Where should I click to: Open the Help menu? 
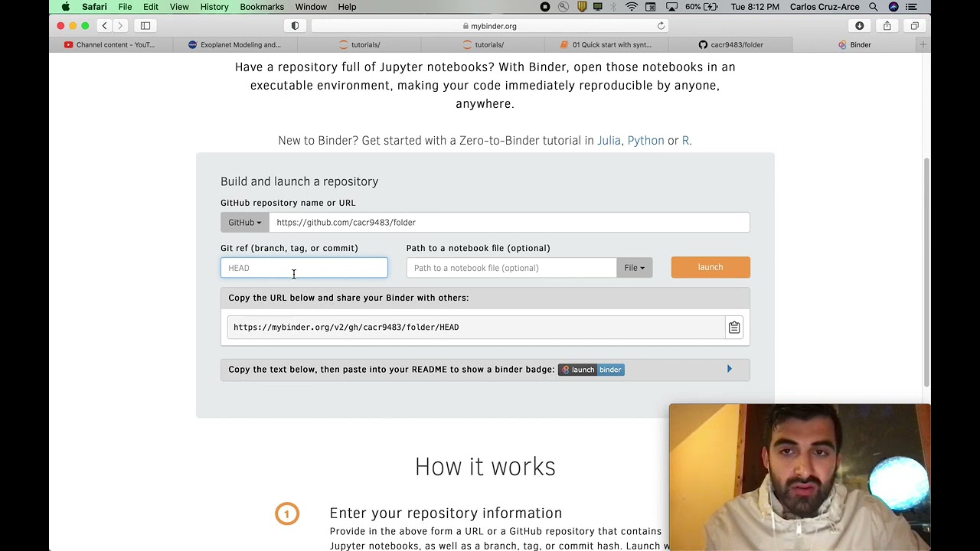(x=347, y=7)
